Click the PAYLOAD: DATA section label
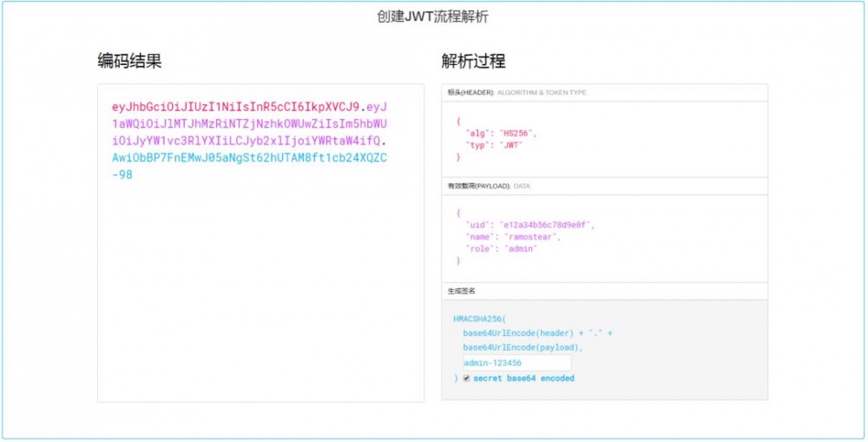Image resolution: width=868 pixels, height=442 pixels. tap(489, 186)
